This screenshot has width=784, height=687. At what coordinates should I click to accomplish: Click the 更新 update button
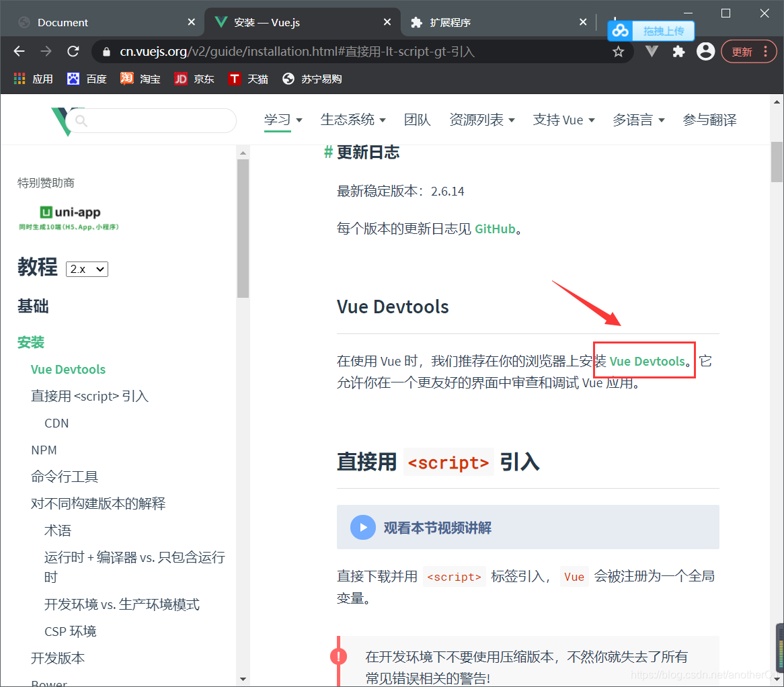pyautogui.click(x=742, y=52)
